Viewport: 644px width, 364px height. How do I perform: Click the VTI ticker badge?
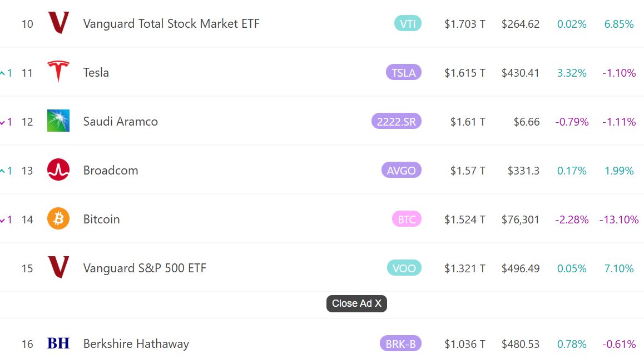(408, 24)
